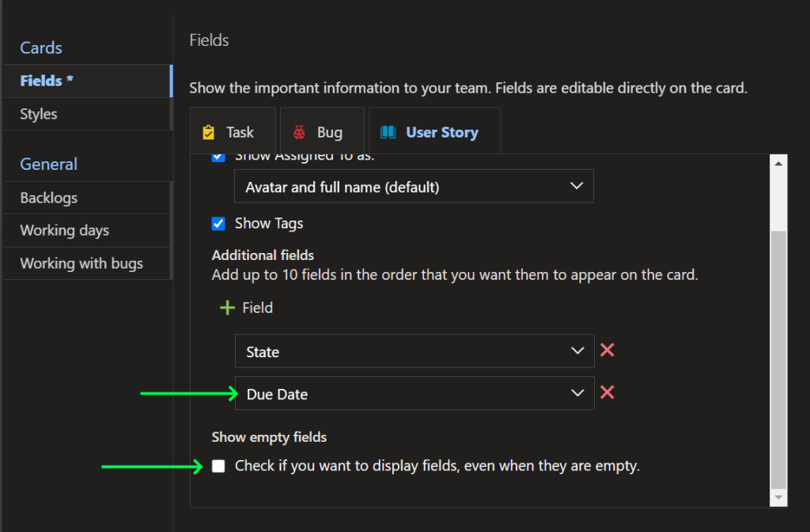The width and height of the screenshot is (810, 532).
Task: Toggle the Show Assigned To checkbox
Action: pos(219,157)
